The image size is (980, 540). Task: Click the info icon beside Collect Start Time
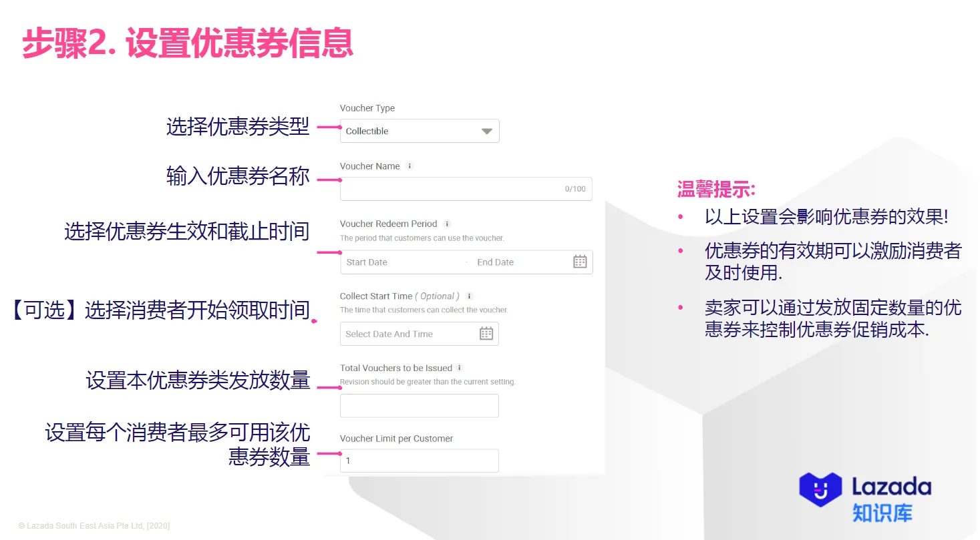pyautogui.click(x=470, y=296)
